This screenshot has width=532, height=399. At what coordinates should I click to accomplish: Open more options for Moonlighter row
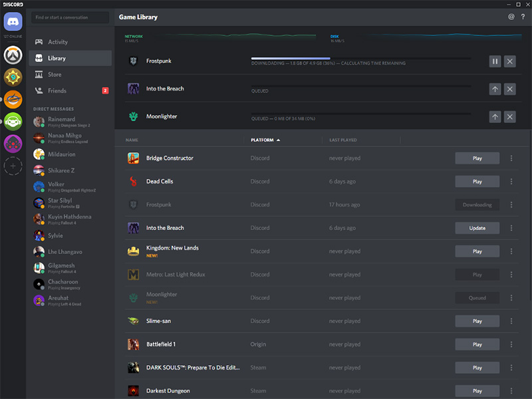tap(511, 298)
